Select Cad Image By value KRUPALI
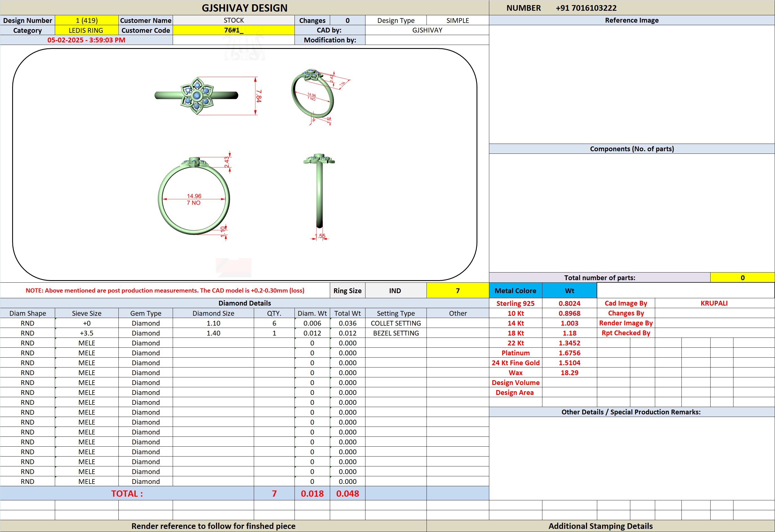 coord(714,303)
